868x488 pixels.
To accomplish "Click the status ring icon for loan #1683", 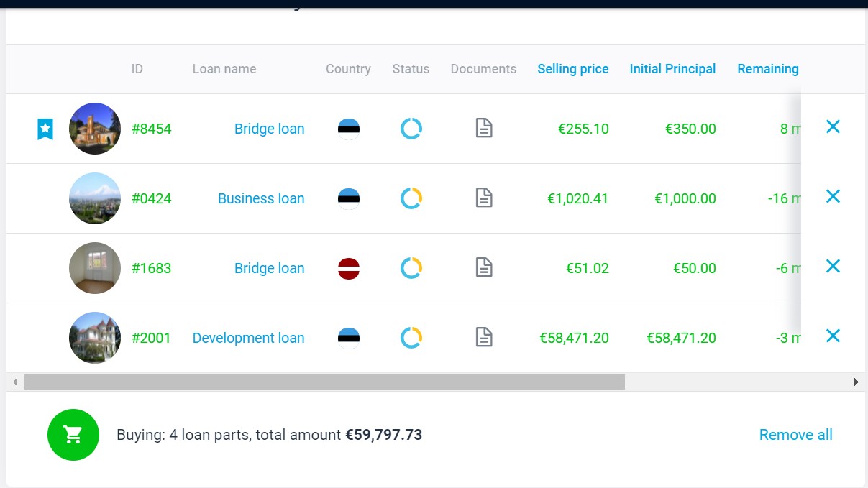I will click(411, 268).
